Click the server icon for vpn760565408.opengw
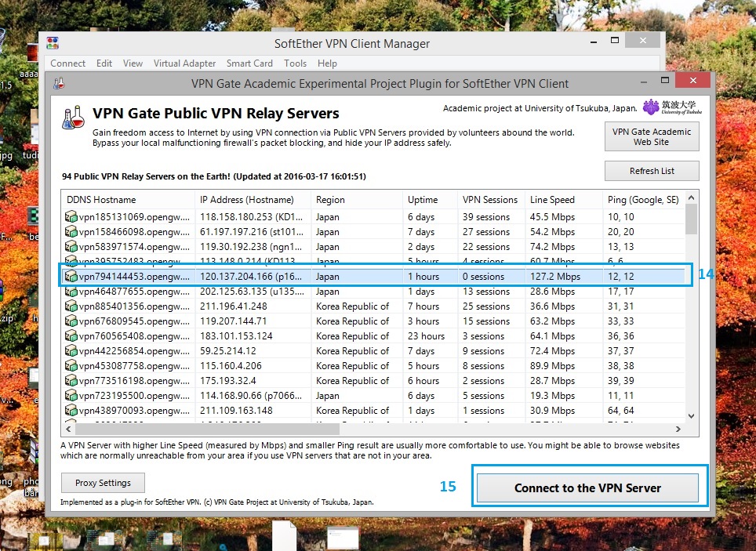 pyautogui.click(x=71, y=336)
